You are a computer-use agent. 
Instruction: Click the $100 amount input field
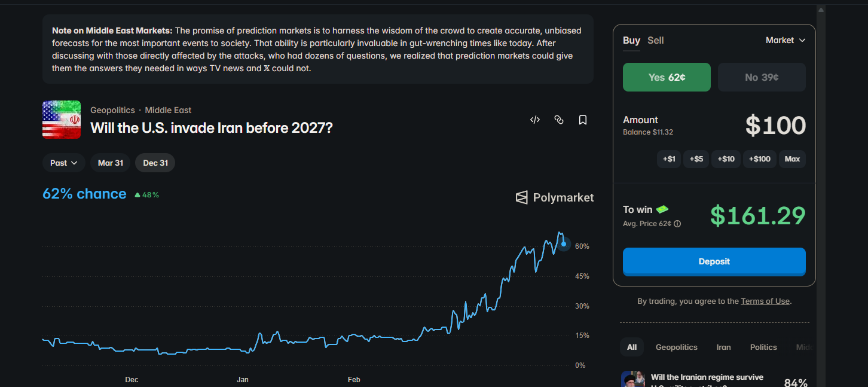point(775,126)
